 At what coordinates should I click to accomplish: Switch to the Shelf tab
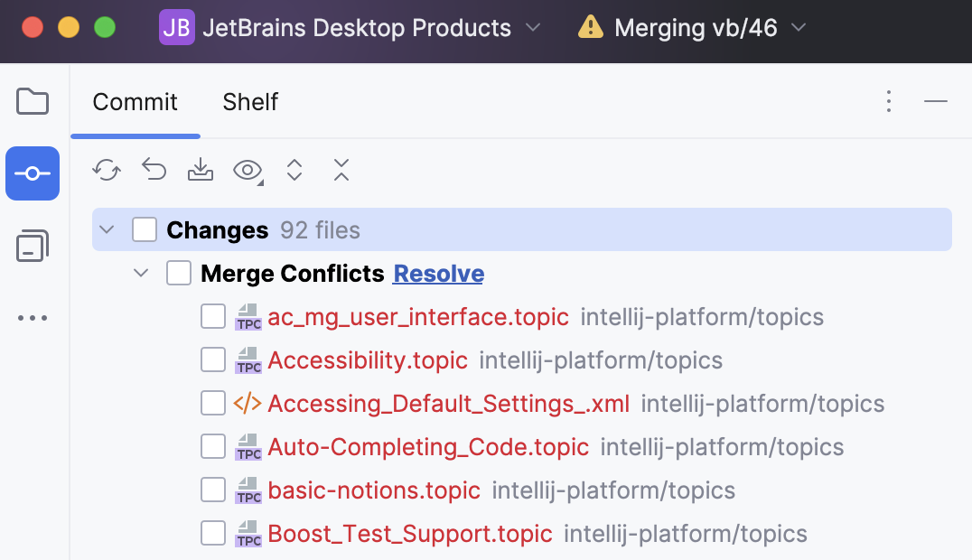pos(250,102)
